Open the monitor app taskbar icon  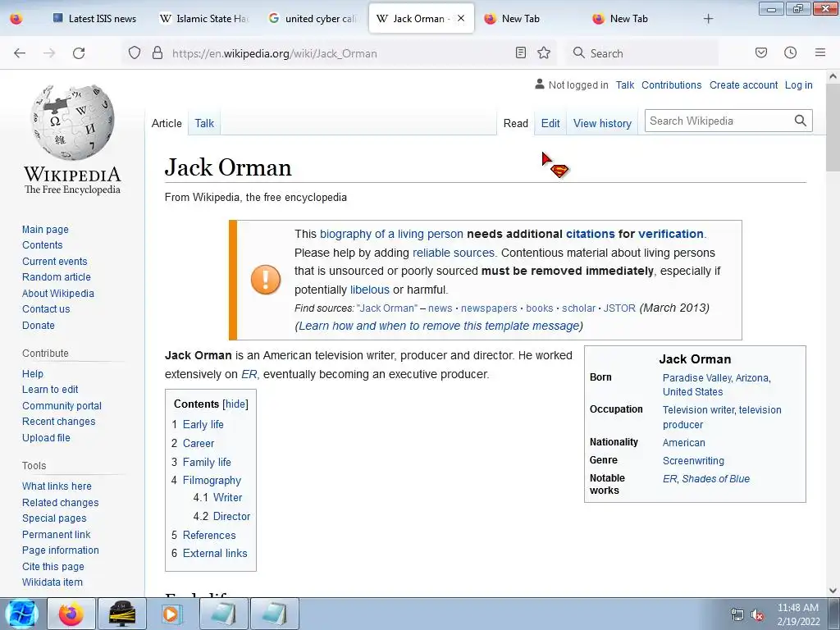click(x=122, y=614)
